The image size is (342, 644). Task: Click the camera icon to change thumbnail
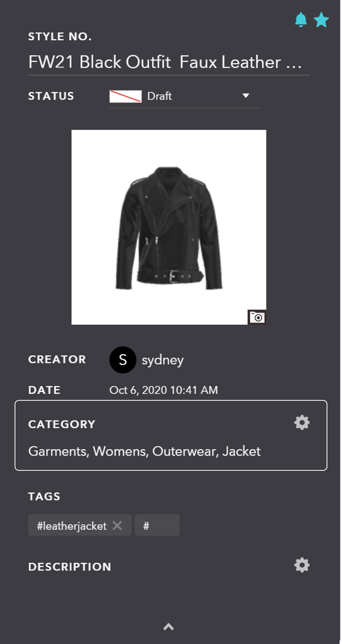pos(257,317)
